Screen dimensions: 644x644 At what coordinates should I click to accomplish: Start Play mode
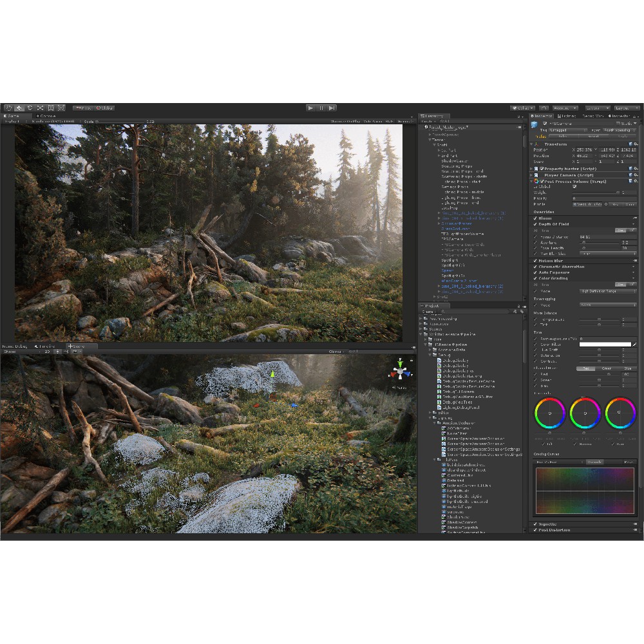[310, 108]
